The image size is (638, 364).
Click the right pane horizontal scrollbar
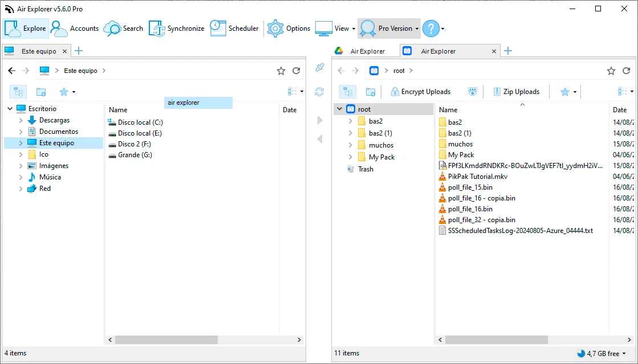tap(497, 340)
